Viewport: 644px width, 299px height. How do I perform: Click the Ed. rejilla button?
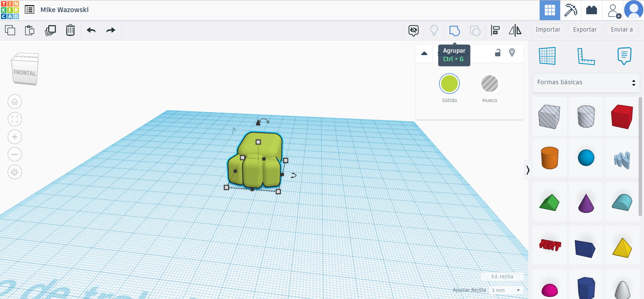tap(502, 277)
